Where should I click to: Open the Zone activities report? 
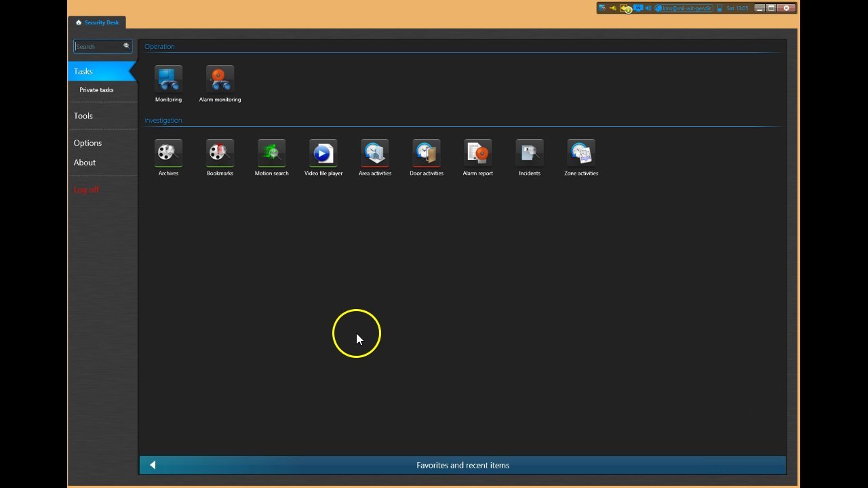pos(581,153)
